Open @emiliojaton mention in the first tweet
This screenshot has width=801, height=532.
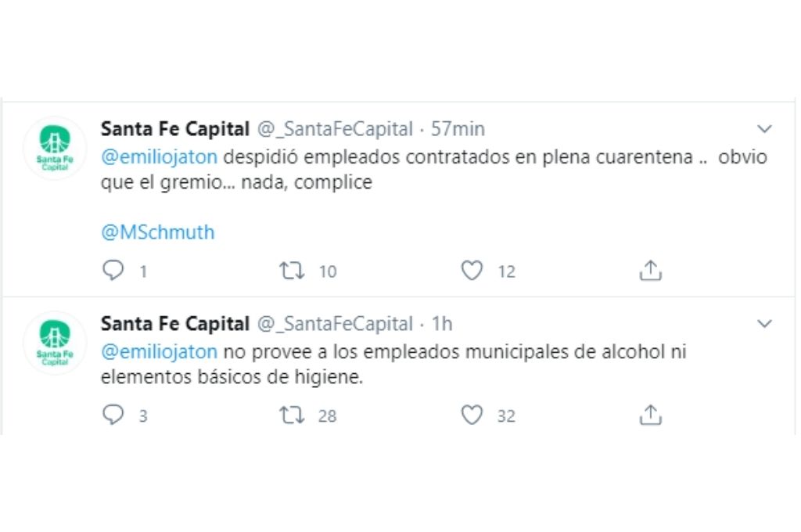point(160,156)
